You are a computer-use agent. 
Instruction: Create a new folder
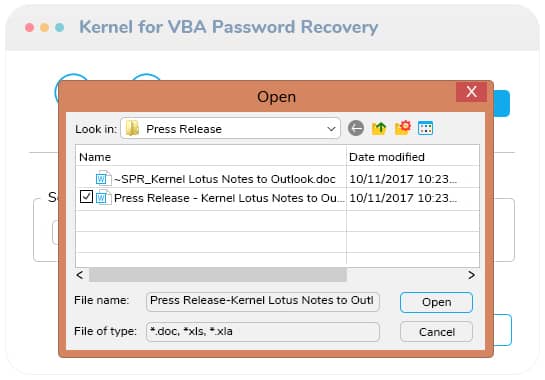(402, 128)
